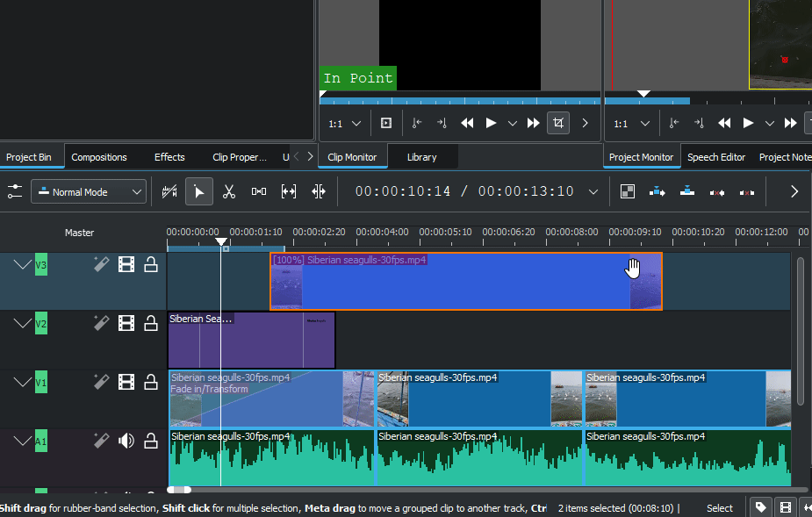The width and height of the screenshot is (812, 517).
Task: Click crop icon in Clip Monitor
Action: [x=557, y=123]
